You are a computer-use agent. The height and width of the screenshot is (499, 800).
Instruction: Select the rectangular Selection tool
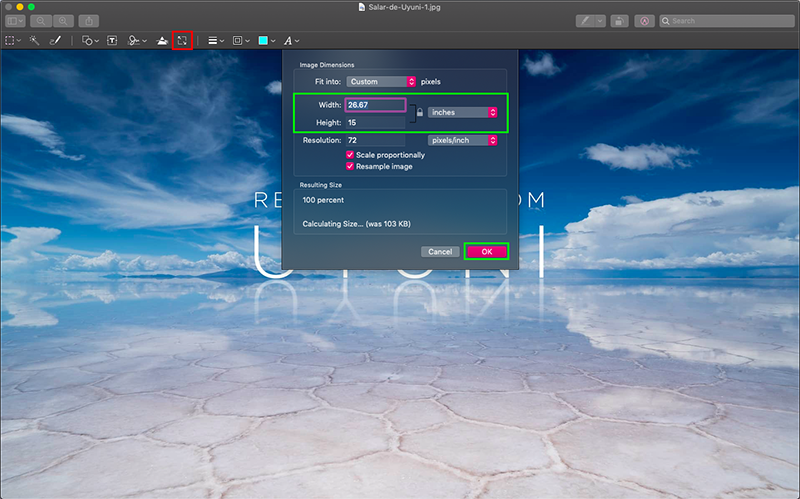pyautogui.click(x=10, y=41)
